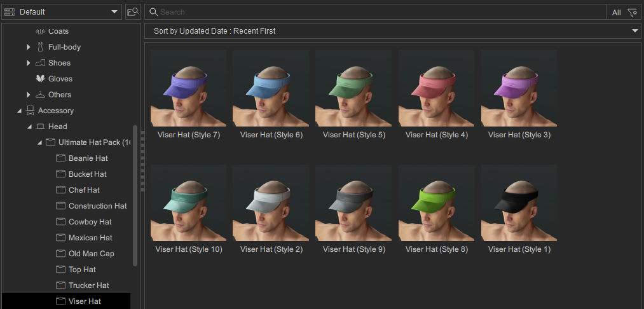Select Viser Hat Style 3 violet thumbnail
The height and width of the screenshot is (309, 644).
pyautogui.click(x=519, y=88)
